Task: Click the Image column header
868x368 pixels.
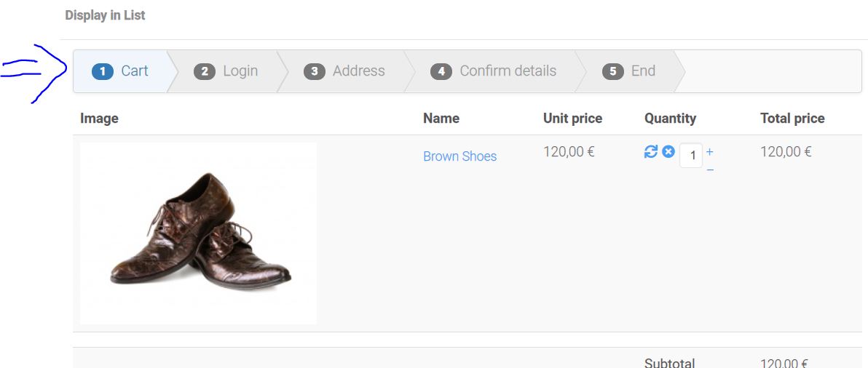Action: point(99,119)
